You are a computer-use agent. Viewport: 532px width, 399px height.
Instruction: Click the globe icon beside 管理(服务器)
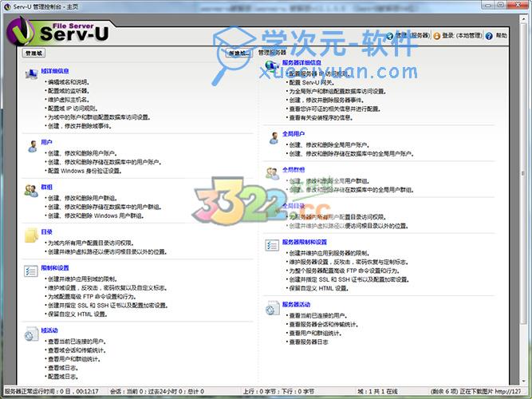coord(390,36)
